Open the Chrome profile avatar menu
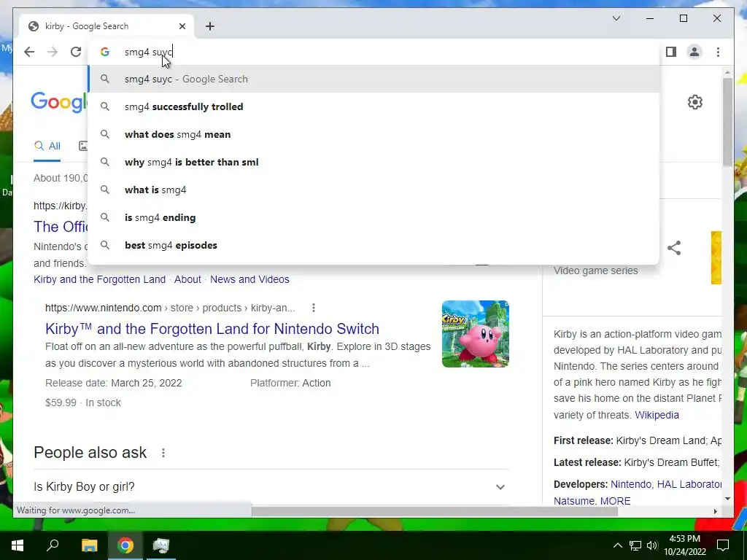Screen dimensions: 747x560 click(694, 52)
